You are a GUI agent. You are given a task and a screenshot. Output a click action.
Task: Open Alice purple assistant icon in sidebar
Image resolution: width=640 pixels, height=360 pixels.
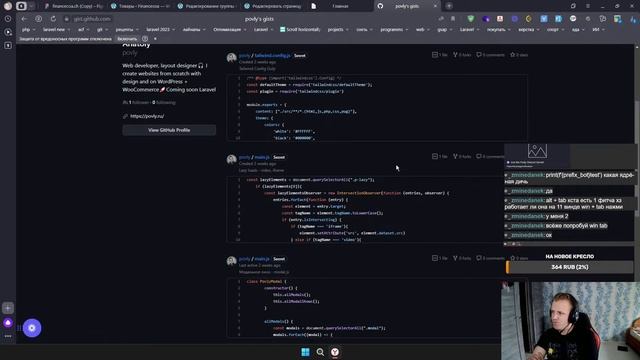tap(8, 323)
